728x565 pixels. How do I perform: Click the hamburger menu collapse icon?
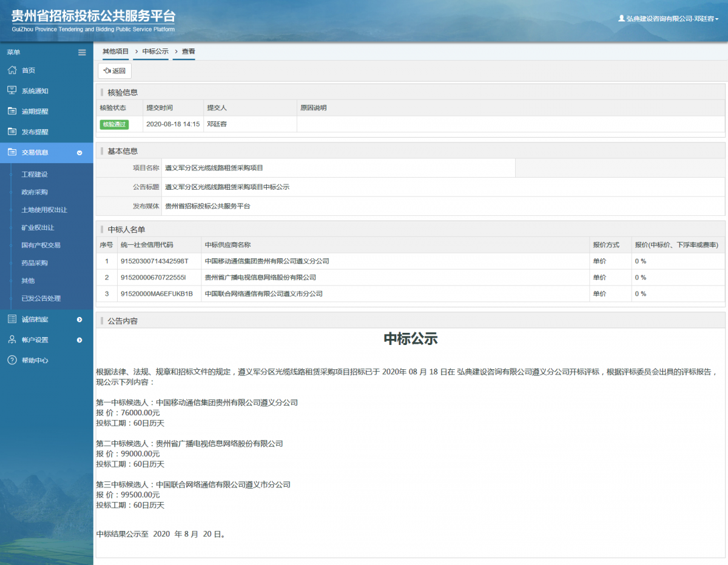pyautogui.click(x=82, y=52)
